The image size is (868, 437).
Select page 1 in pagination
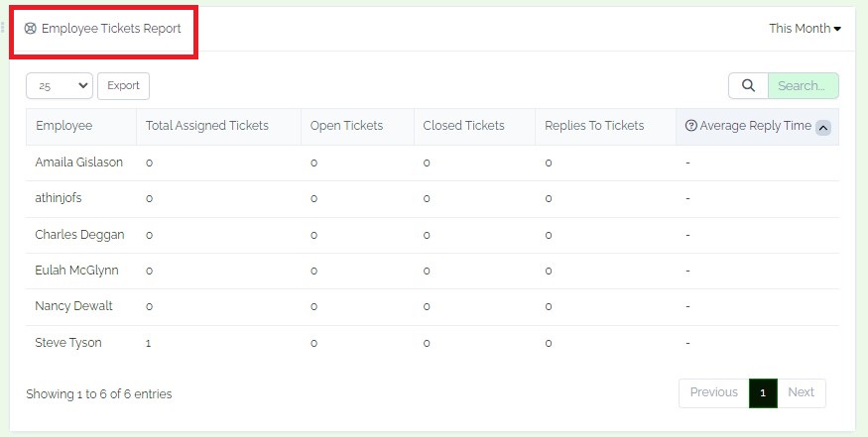[x=763, y=393]
